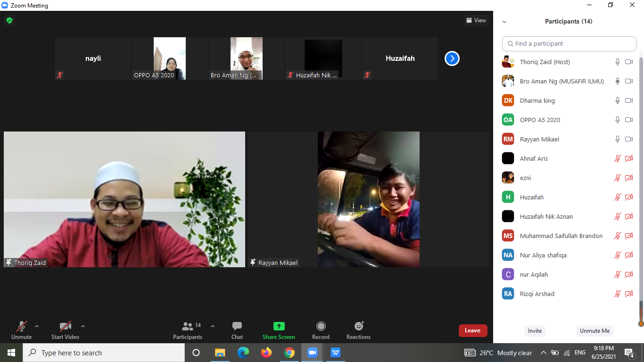The height and width of the screenshot is (362, 644).
Task: Click next arrow to show more video thumbnails
Action: point(452,58)
